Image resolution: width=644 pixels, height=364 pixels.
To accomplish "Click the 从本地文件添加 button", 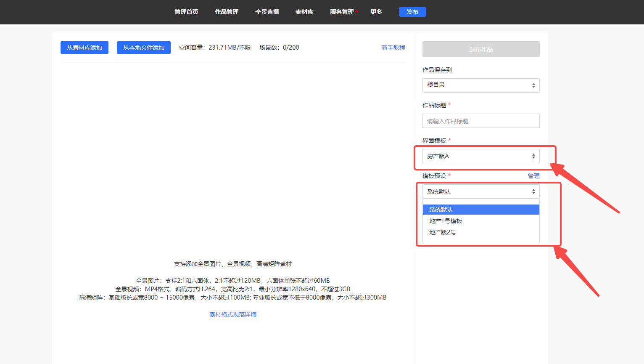I will (144, 48).
